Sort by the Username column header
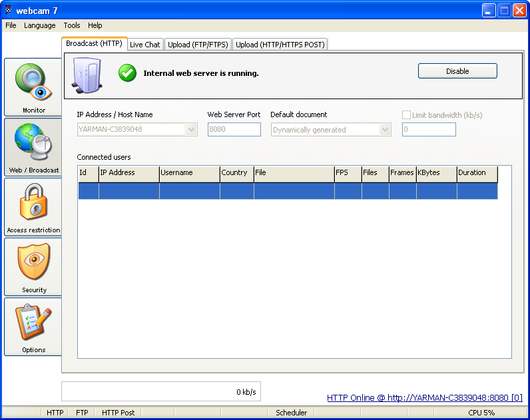 tap(190, 174)
